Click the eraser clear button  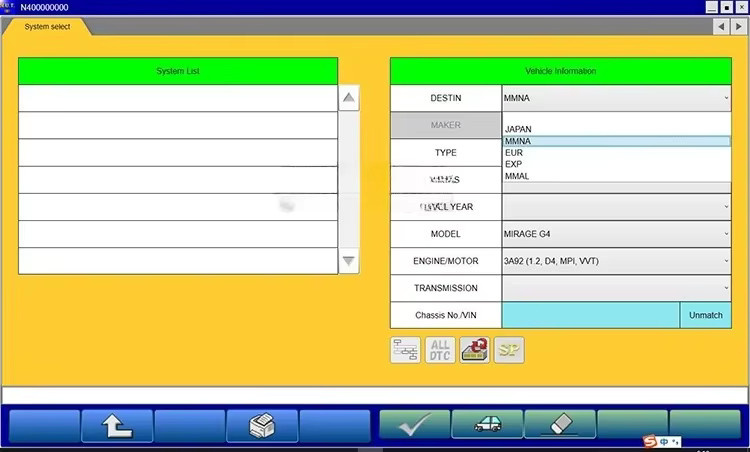click(x=560, y=424)
